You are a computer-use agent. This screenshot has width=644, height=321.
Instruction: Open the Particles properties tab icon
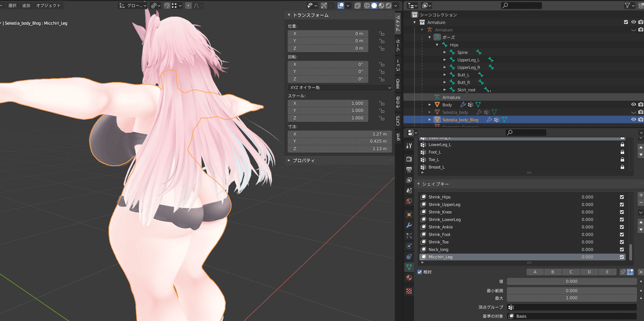[x=409, y=235]
